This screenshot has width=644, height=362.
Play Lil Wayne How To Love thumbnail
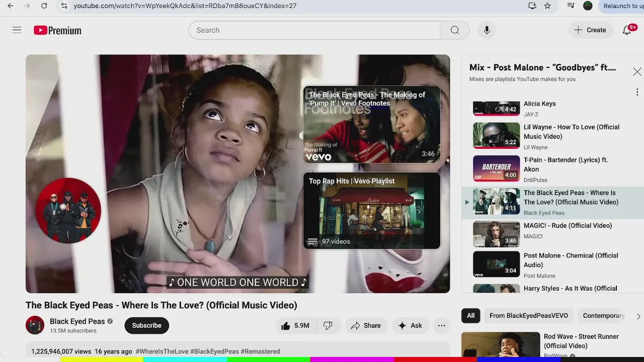[x=496, y=136]
